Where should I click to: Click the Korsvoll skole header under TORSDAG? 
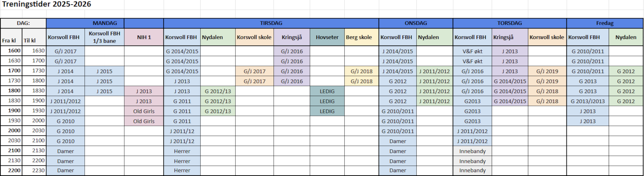[547, 37]
